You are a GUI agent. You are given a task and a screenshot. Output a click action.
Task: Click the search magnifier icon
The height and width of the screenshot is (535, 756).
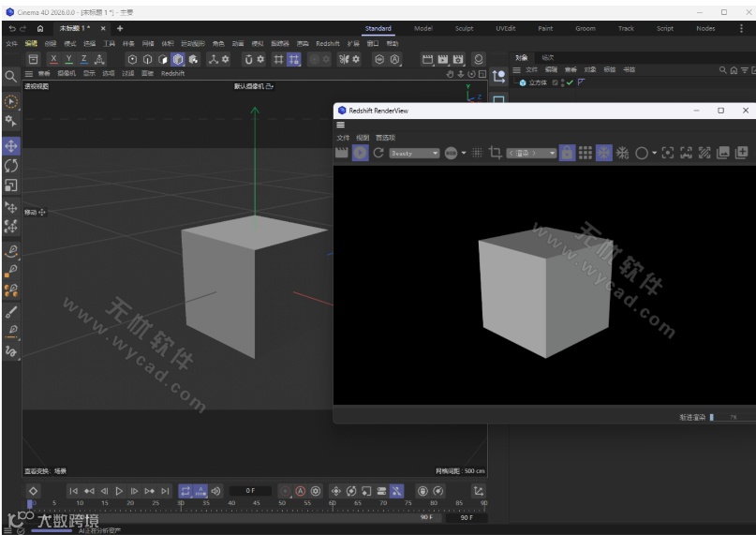point(11,76)
